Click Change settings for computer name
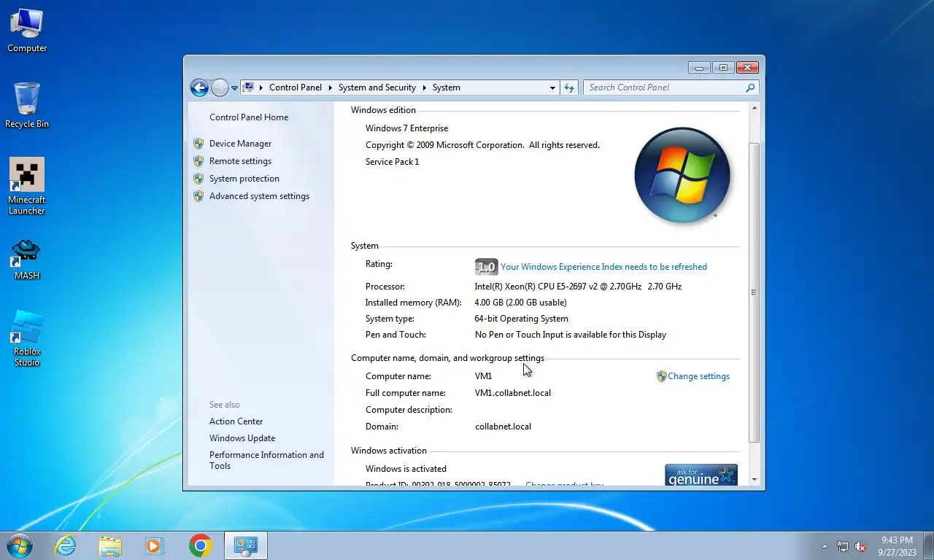Image resolution: width=934 pixels, height=560 pixels. point(698,376)
